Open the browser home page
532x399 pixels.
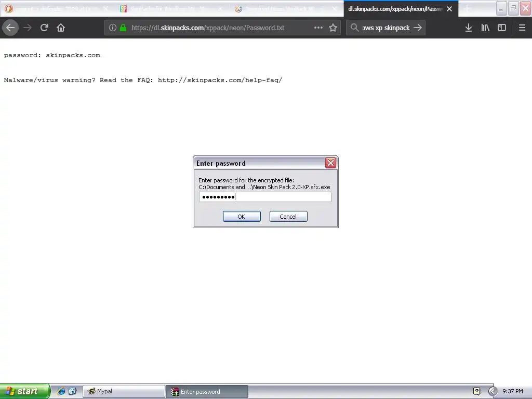click(x=61, y=28)
